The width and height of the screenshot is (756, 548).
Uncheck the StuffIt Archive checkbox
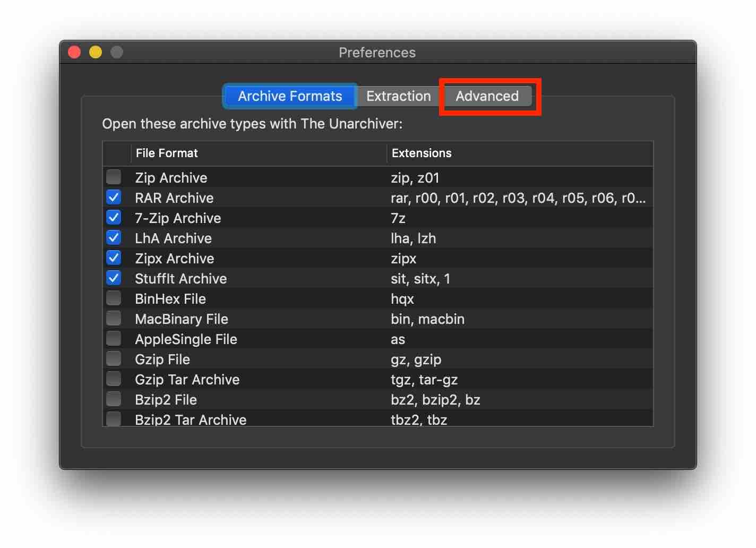pyautogui.click(x=114, y=278)
